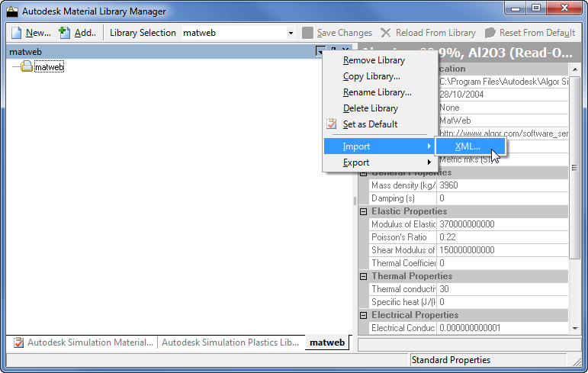This screenshot has height=373, width=588.
Task: Click the algor.com URL field
Action: [503, 133]
